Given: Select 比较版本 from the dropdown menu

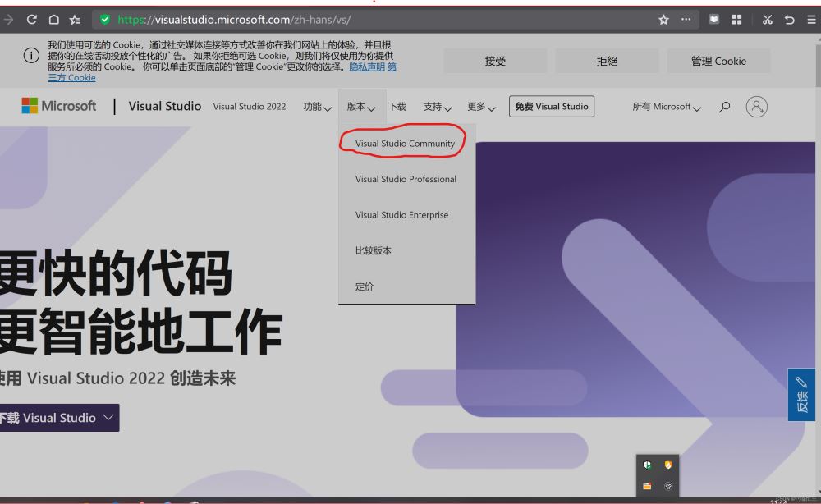Looking at the screenshot, I should 374,250.
